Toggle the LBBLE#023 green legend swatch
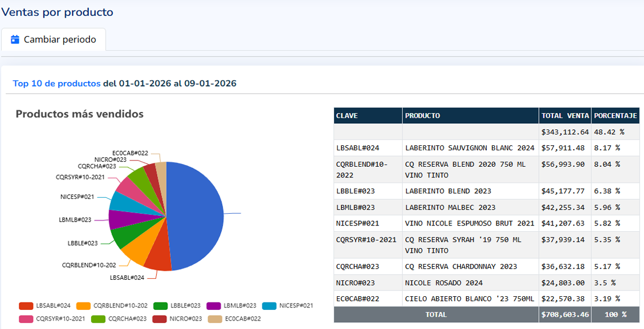Screen dimensions: 644x329 pos(161,306)
